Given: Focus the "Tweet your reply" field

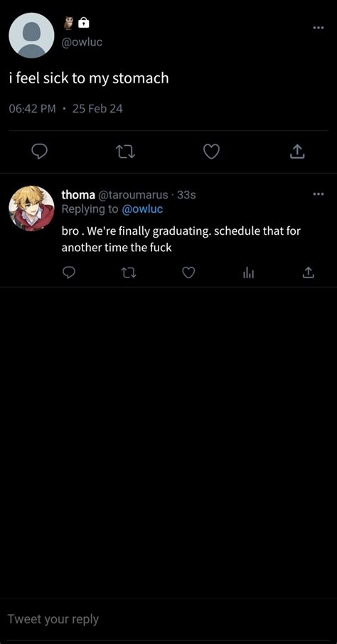Looking at the screenshot, I should pos(168,619).
